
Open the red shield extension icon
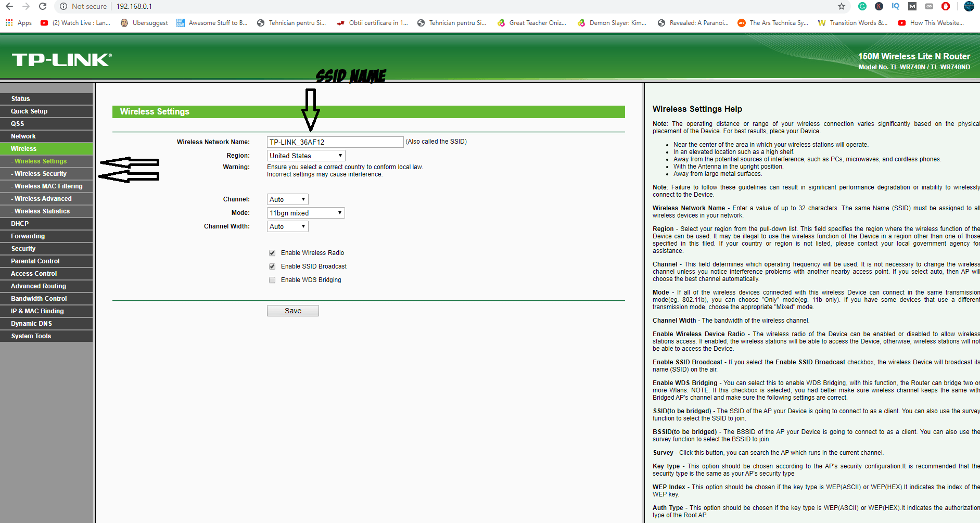tap(946, 6)
